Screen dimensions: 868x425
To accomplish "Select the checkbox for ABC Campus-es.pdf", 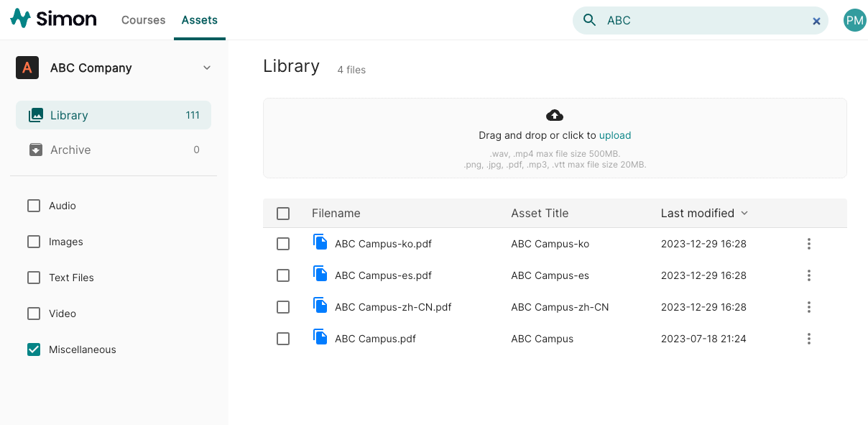I will (x=283, y=275).
